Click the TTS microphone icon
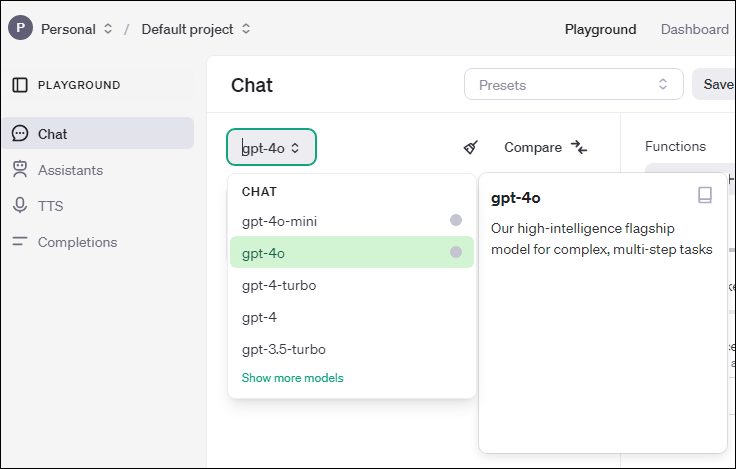This screenshot has height=469, width=736. [20, 206]
